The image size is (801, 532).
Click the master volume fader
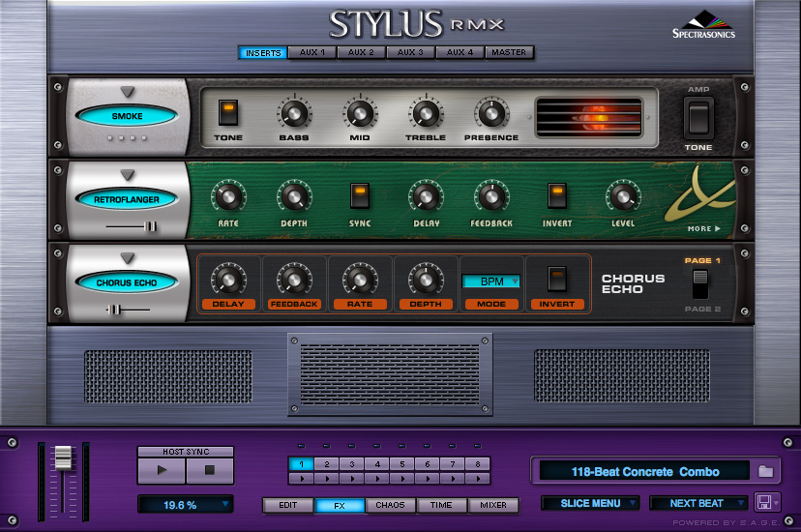[63, 458]
